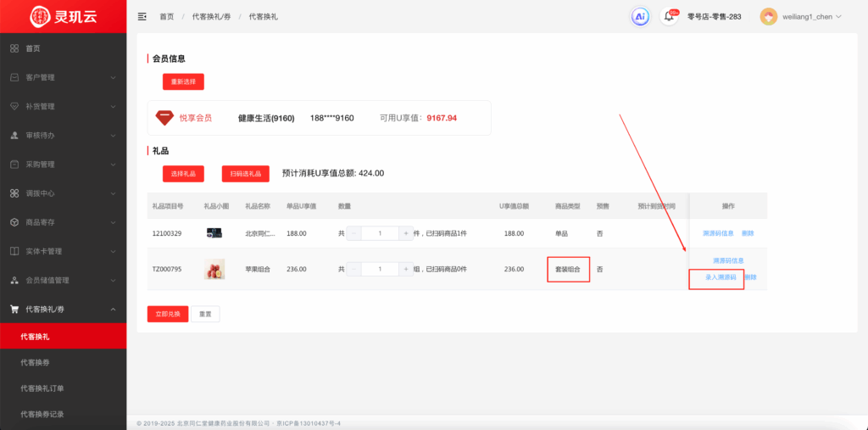Collapse the sidebar with the hamburger icon
This screenshot has height=430, width=868.
pos(142,16)
